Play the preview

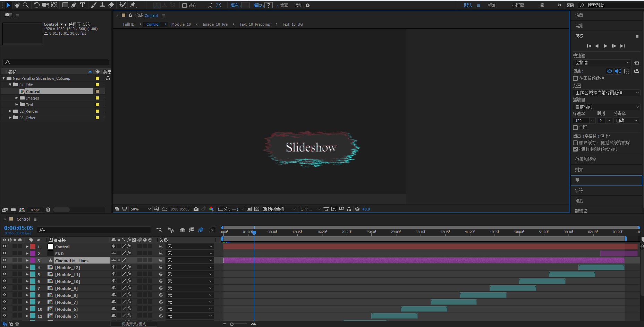tap(605, 46)
